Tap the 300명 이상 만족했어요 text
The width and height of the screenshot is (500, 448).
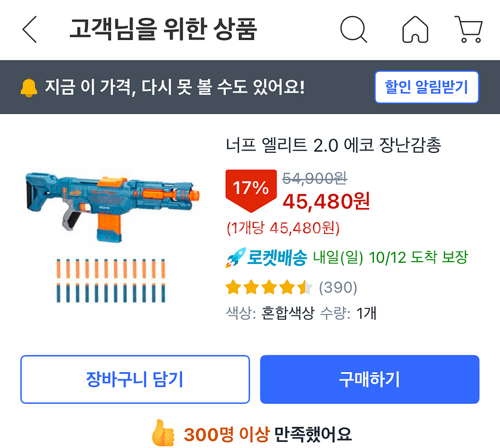[x=268, y=432]
